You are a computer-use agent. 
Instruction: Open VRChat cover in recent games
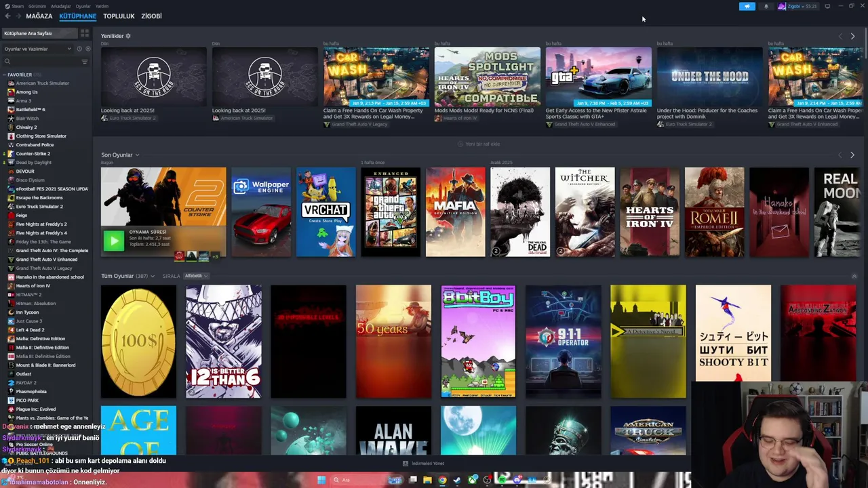pos(325,212)
